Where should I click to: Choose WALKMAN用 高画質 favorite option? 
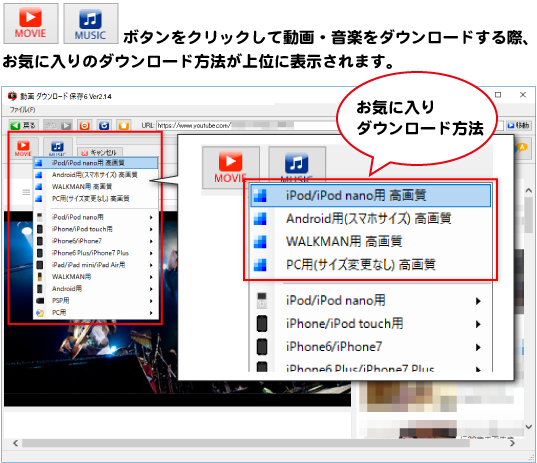[96, 187]
